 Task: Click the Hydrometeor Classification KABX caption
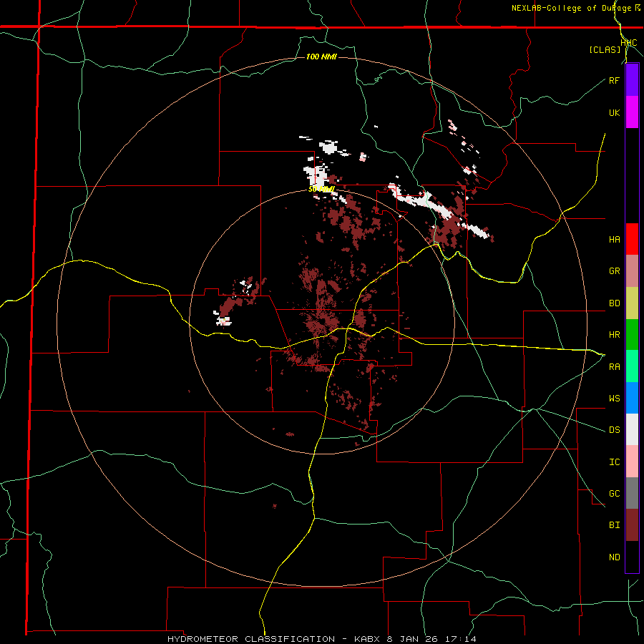(x=321, y=639)
